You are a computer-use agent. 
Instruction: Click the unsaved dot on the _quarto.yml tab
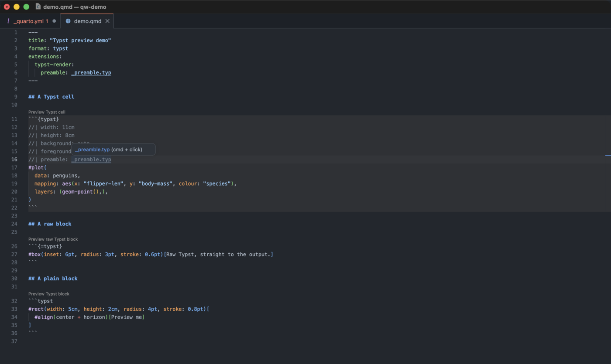click(x=54, y=21)
